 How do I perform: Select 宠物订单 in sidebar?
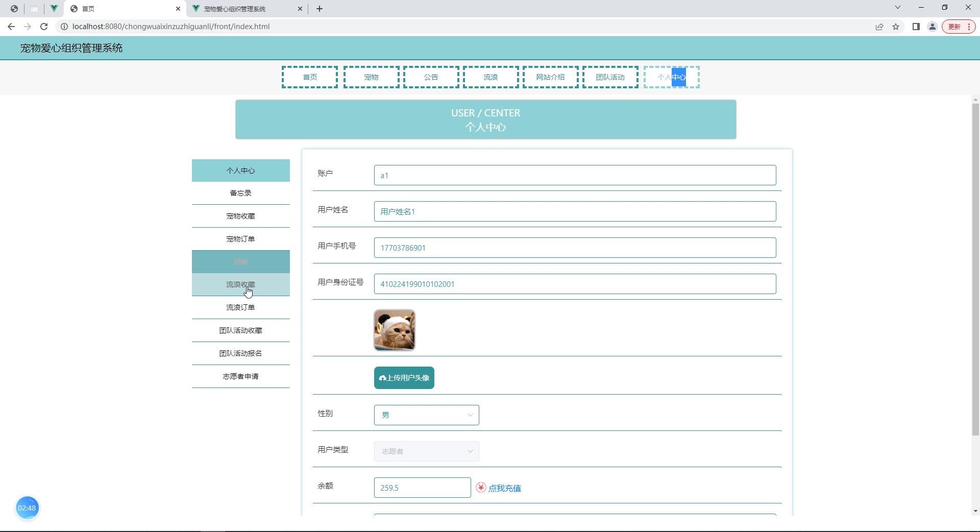[241, 239]
